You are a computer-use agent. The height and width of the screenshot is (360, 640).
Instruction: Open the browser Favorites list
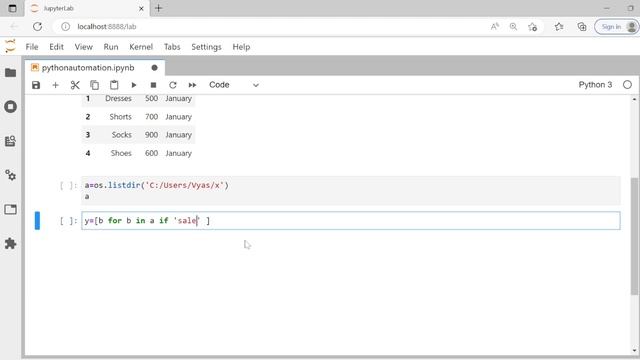[559, 27]
